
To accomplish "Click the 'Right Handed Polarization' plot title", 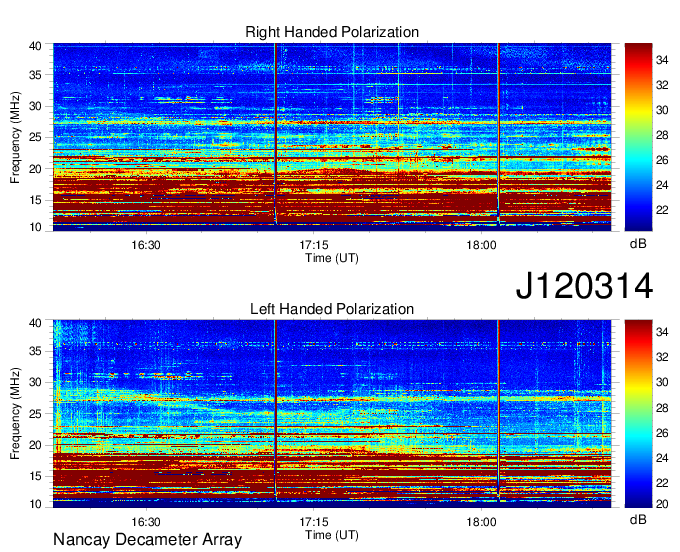I will tap(332, 32).
